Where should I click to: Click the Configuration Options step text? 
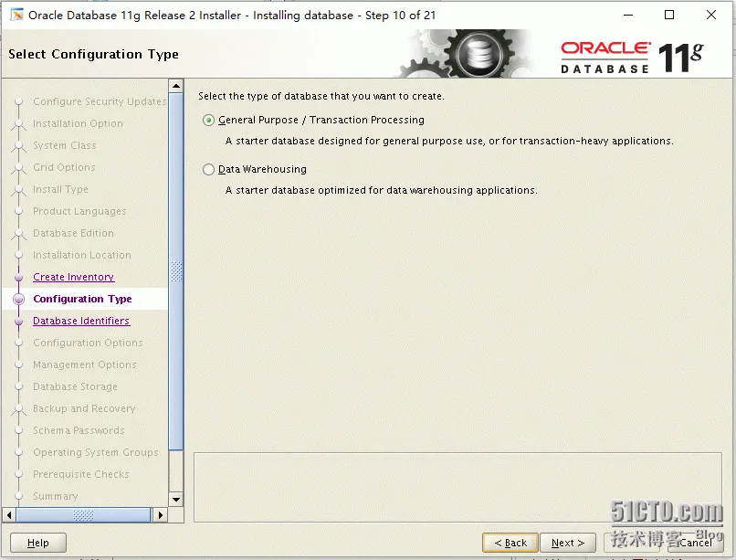point(88,343)
